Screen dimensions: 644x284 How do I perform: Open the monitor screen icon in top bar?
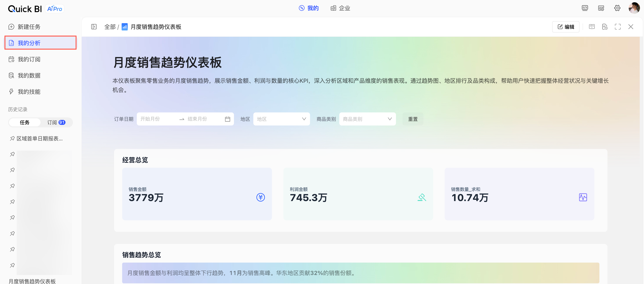[585, 8]
